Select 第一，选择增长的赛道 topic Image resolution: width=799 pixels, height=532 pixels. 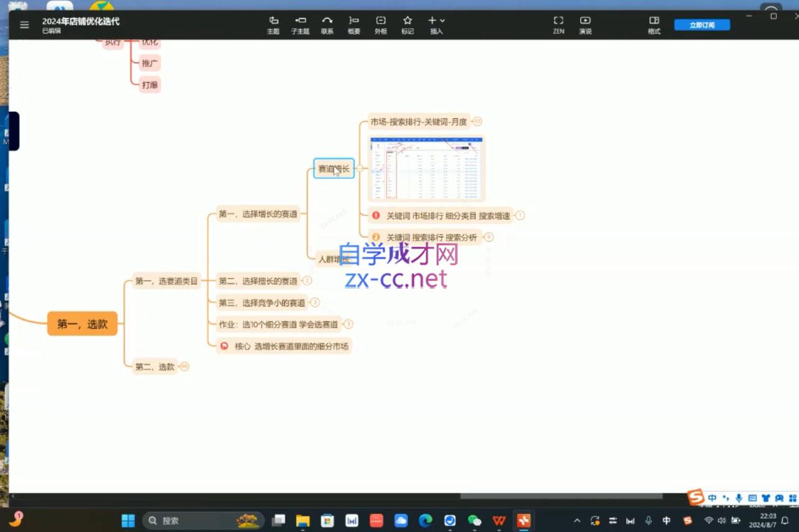coord(258,214)
